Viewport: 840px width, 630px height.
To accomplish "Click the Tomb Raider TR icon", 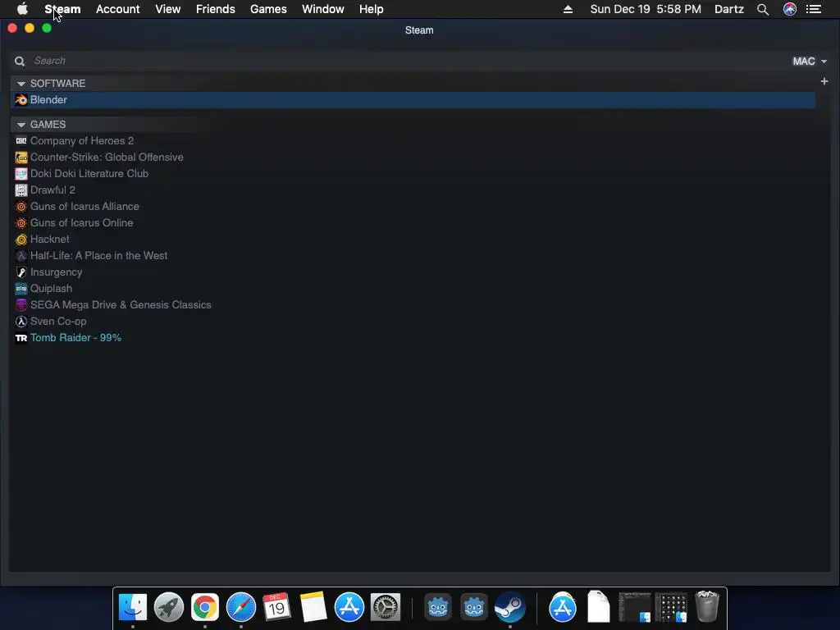I will tap(21, 338).
